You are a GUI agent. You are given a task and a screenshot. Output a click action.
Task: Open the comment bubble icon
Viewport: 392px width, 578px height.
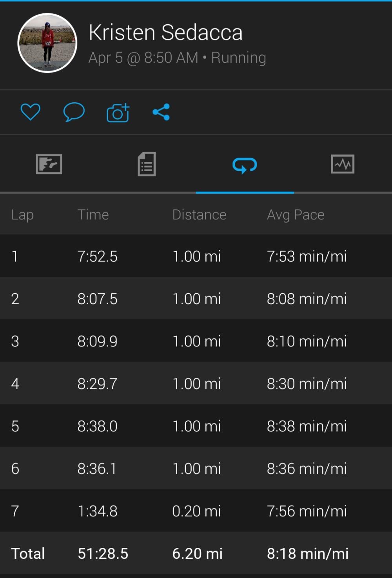pos(74,112)
